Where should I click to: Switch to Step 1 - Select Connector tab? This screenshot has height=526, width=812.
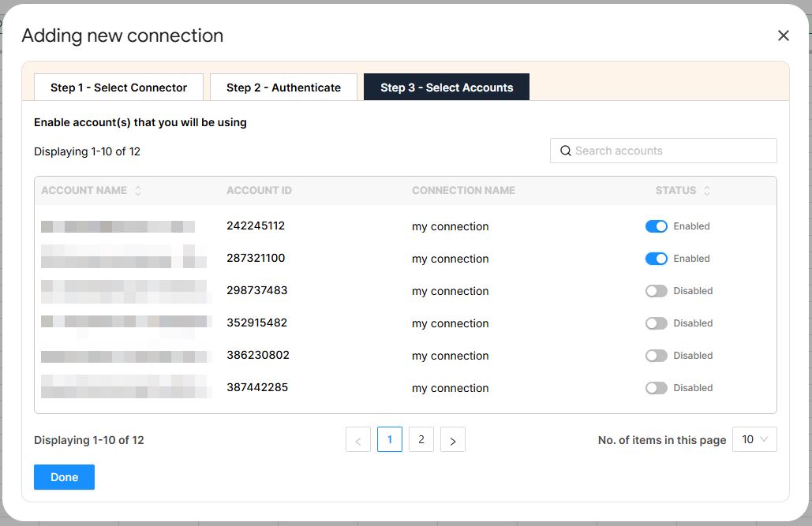point(118,88)
